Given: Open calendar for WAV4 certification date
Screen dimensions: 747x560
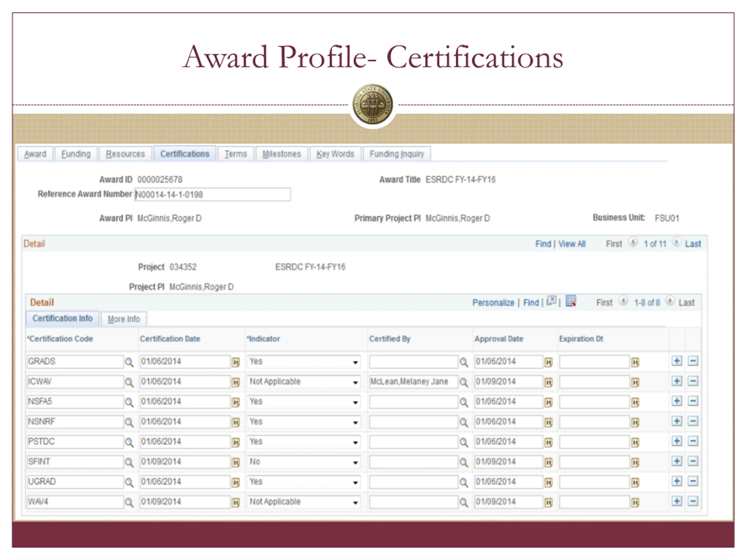Looking at the screenshot, I should click(x=236, y=503).
